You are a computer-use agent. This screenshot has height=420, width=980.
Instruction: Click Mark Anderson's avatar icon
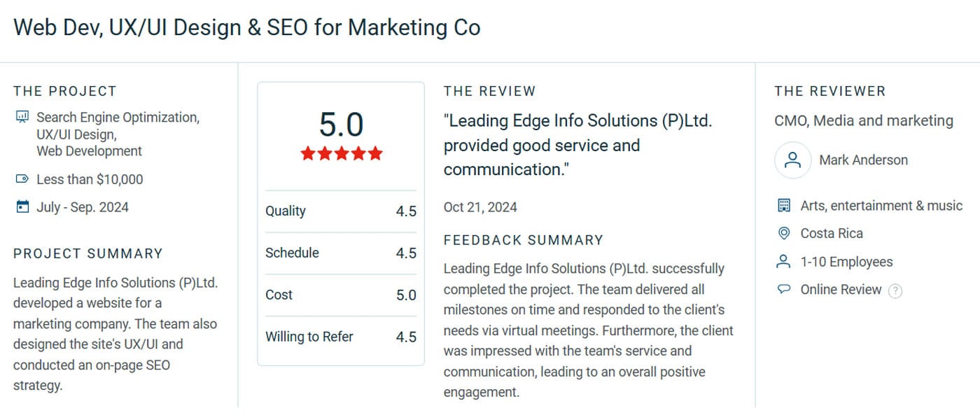tap(792, 160)
